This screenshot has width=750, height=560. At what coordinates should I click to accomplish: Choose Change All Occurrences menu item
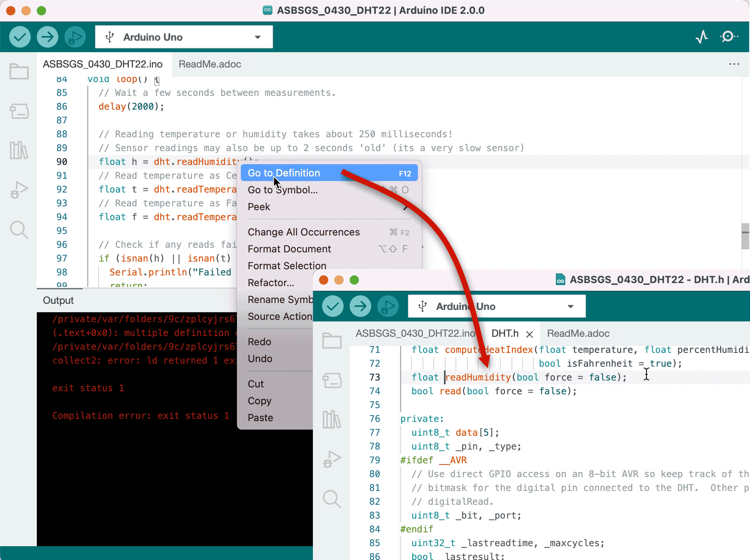click(x=329, y=232)
